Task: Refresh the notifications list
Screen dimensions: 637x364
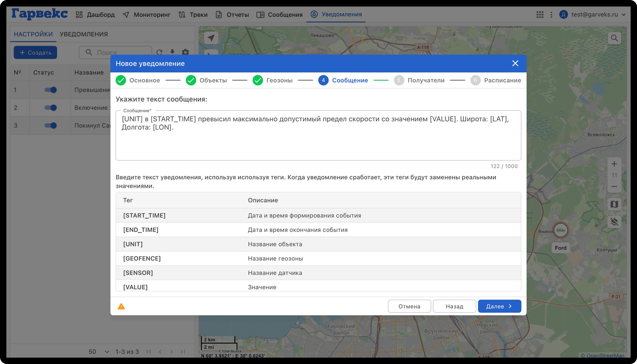Action: coord(160,52)
